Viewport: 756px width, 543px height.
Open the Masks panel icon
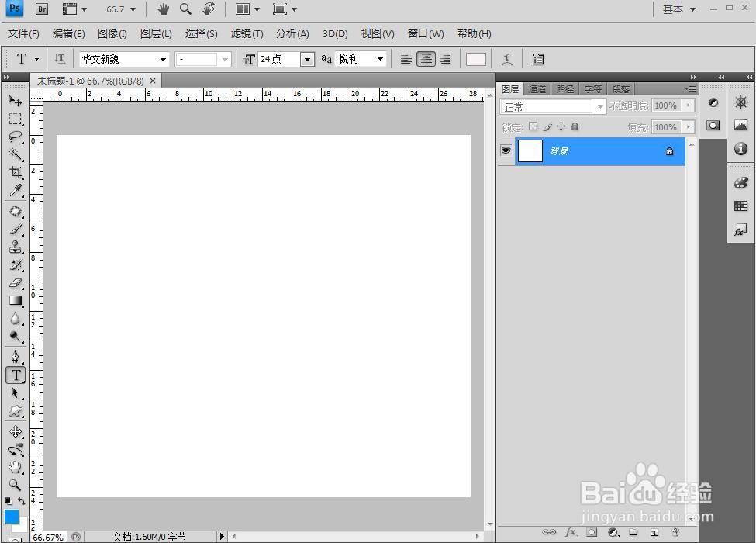[x=713, y=126]
